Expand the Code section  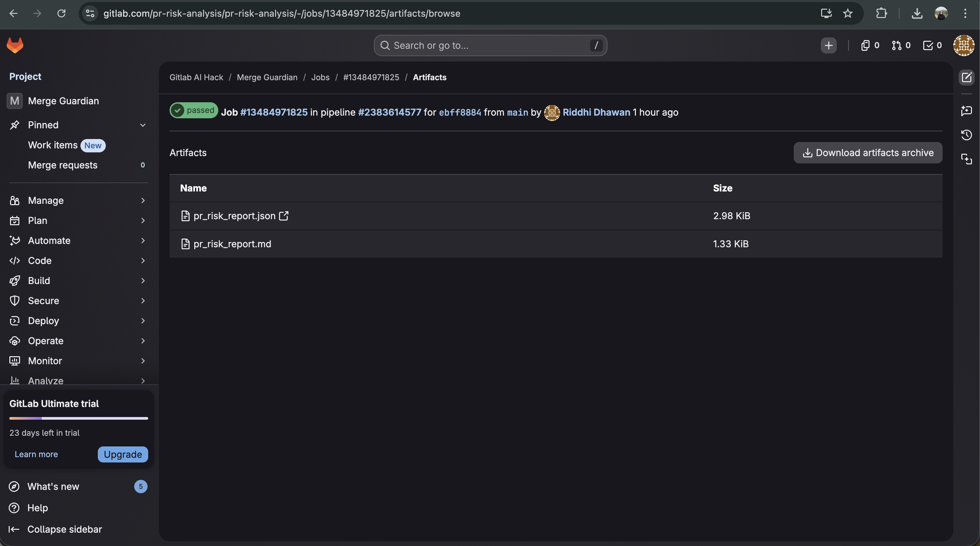[x=40, y=260]
